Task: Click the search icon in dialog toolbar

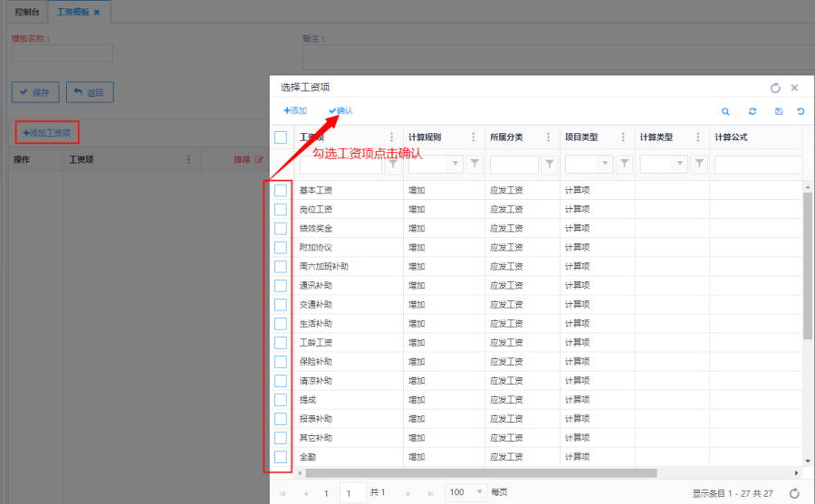Action: 725,111
